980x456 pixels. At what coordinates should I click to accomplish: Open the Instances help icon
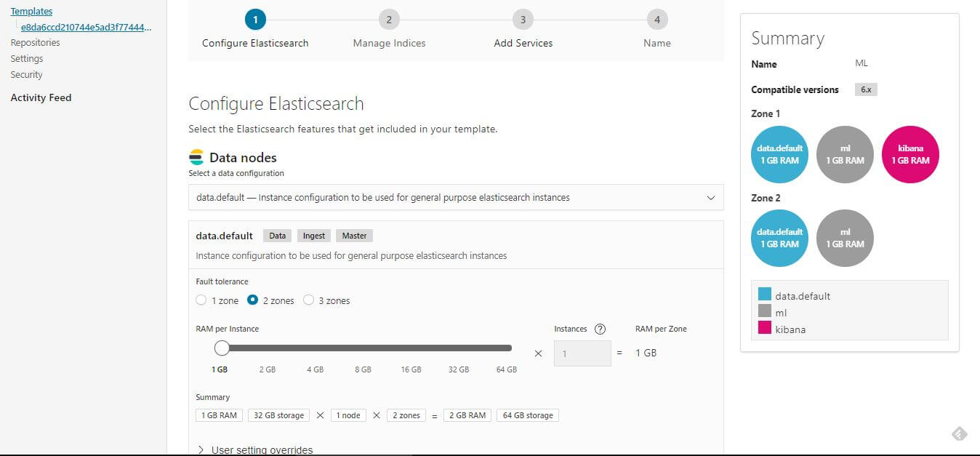(x=600, y=329)
